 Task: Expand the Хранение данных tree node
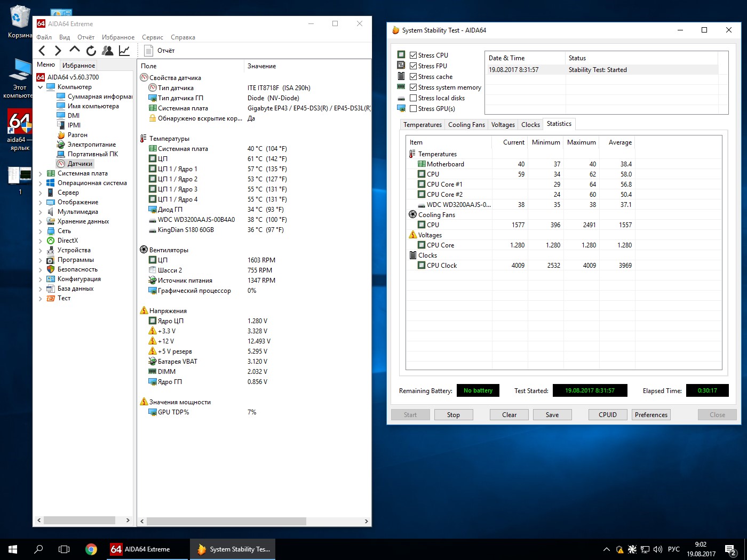click(41, 221)
